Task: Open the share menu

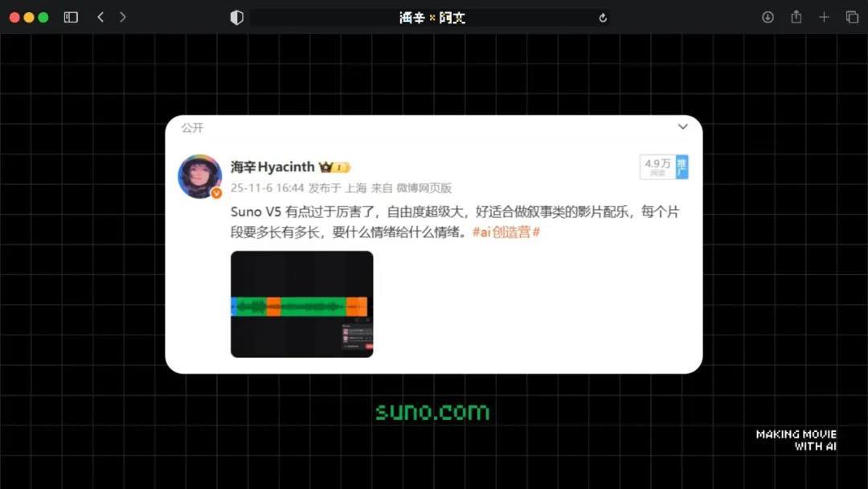Action: coord(796,17)
